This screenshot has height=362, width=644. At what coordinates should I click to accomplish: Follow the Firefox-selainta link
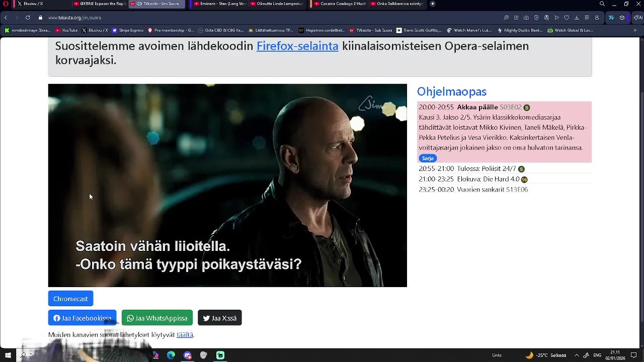[x=297, y=46]
